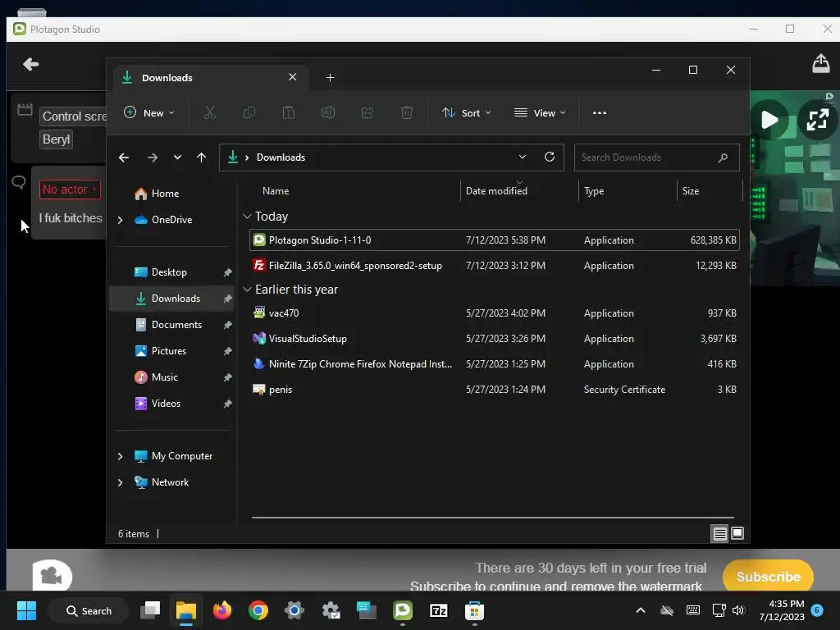Click the Copy icon in Explorer toolbar

pyautogui.click(x=249, y=112)
